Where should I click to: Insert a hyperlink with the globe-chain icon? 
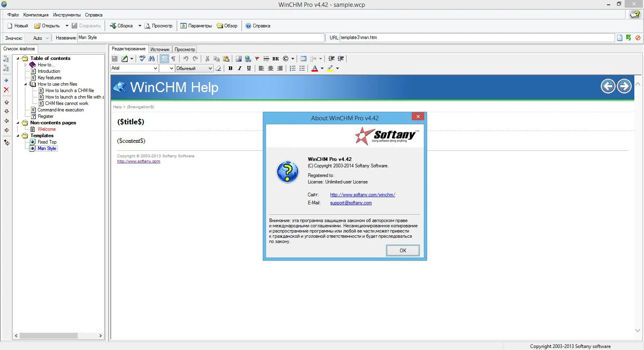[248, 59]
